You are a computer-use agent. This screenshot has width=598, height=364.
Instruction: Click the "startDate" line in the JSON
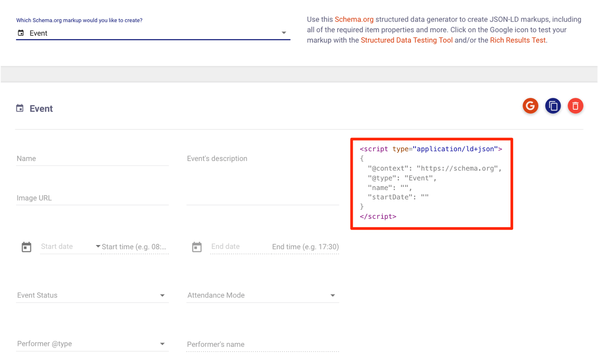[x=398, y=197]
